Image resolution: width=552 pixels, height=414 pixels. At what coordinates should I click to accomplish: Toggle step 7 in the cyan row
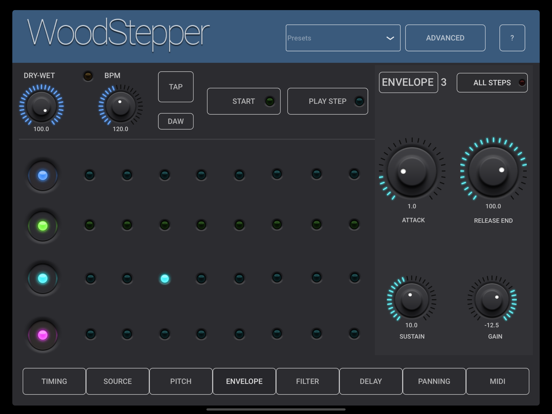(316, 277)
